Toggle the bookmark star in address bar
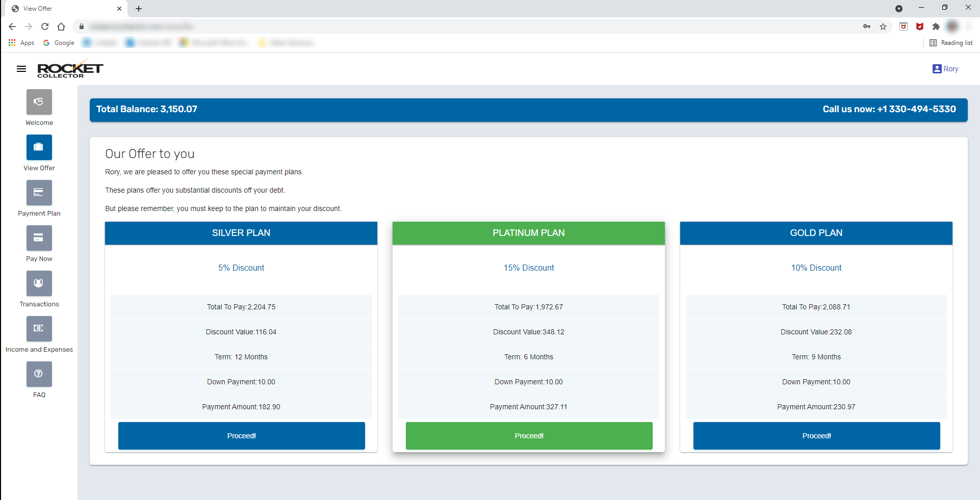The width and height of the screenshot is (980, 500). click(884, 27)
